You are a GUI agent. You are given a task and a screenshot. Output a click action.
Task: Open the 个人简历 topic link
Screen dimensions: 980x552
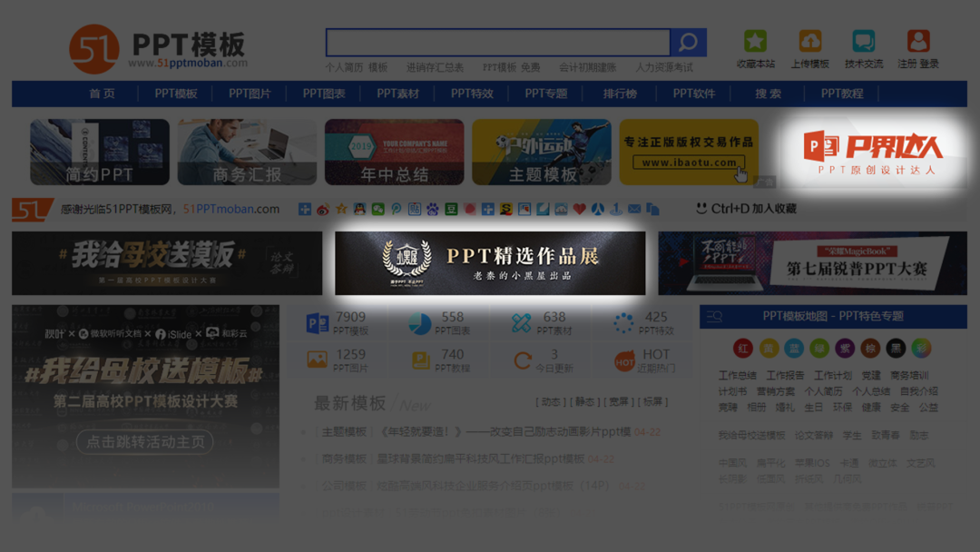pos(823,391)
